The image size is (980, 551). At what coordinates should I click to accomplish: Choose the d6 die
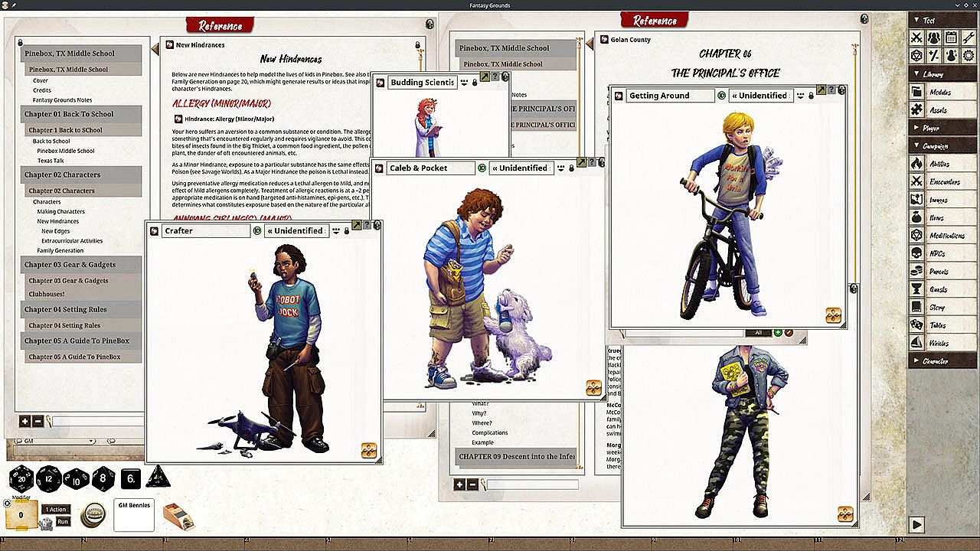pos(131,479)
